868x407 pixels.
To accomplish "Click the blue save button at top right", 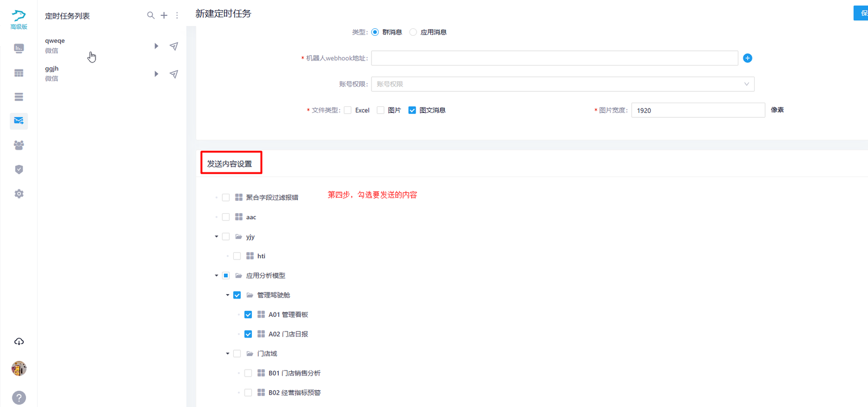I will (x=861, y=13).
